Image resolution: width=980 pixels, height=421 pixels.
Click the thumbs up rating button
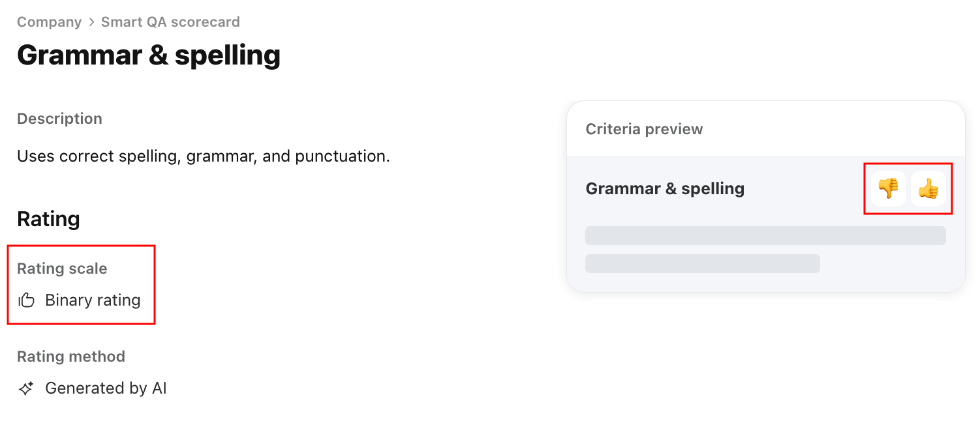[928, 189]
